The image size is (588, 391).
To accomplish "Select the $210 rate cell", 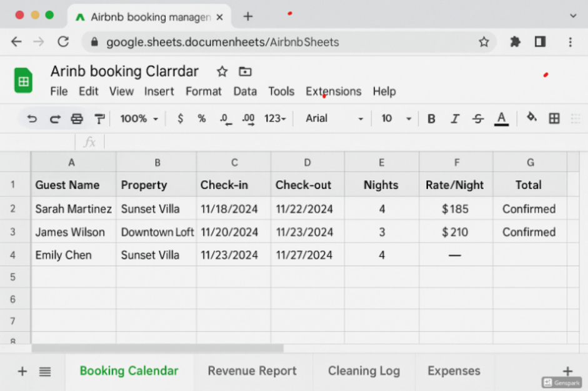I will click(456, 232).
